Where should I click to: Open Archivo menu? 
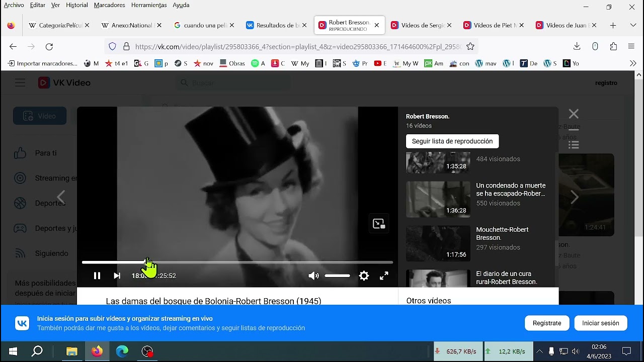pyautogui.click(x=14, y=5)
